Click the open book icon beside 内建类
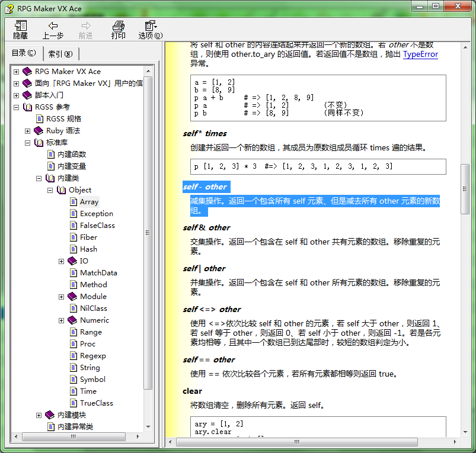This screenshot has width=476, height=453. click(50, 178)
